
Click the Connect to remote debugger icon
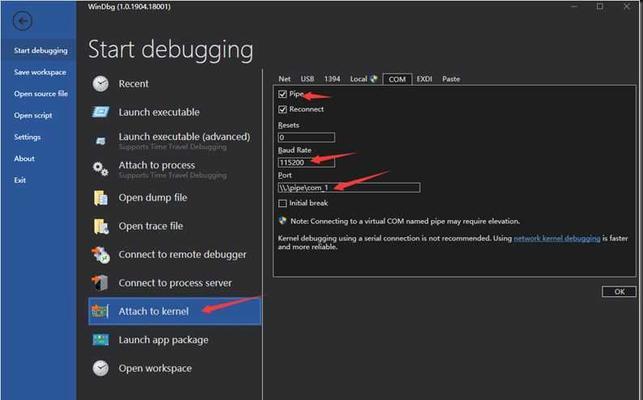(101, 254)
